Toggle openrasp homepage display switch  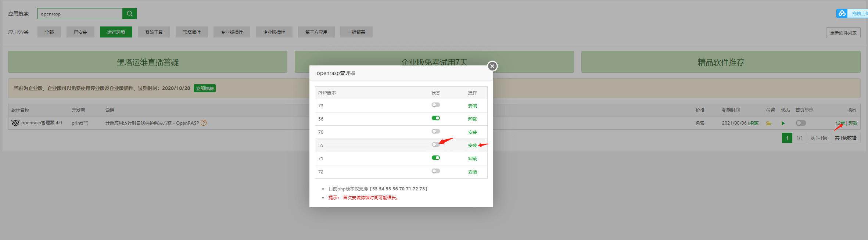click(801, 123)
